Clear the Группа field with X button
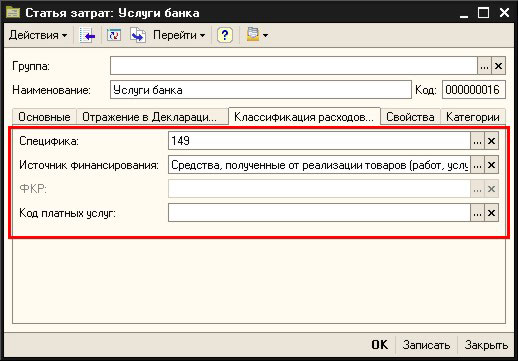This screenshot has width=518, height=361. (498, 66)
